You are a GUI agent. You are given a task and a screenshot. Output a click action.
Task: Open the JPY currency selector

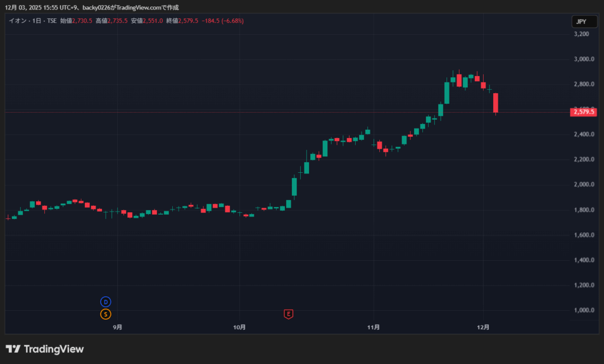(581, 22)
